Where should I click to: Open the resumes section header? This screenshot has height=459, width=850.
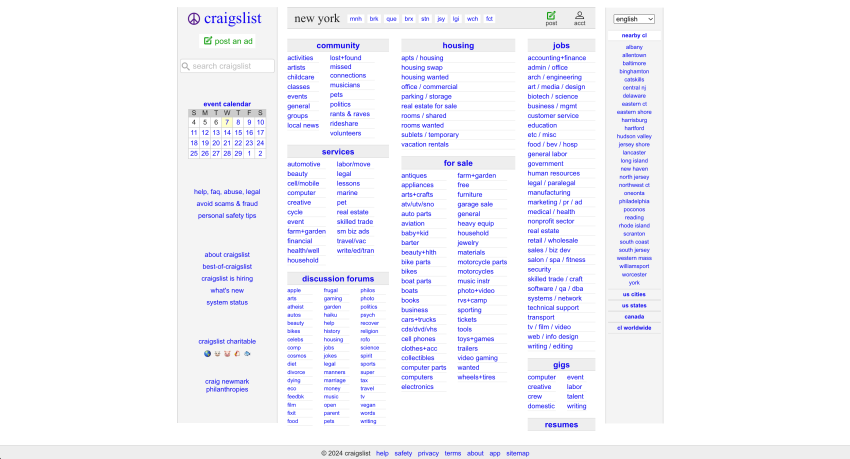(x=561, y=425)
